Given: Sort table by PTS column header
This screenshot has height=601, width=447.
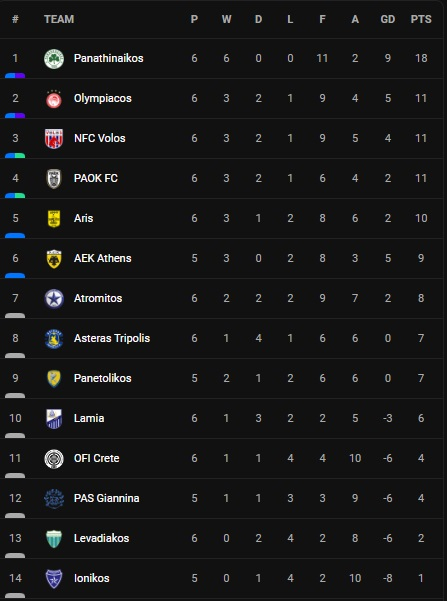Looking at the screenshot, I should [421, 19].
